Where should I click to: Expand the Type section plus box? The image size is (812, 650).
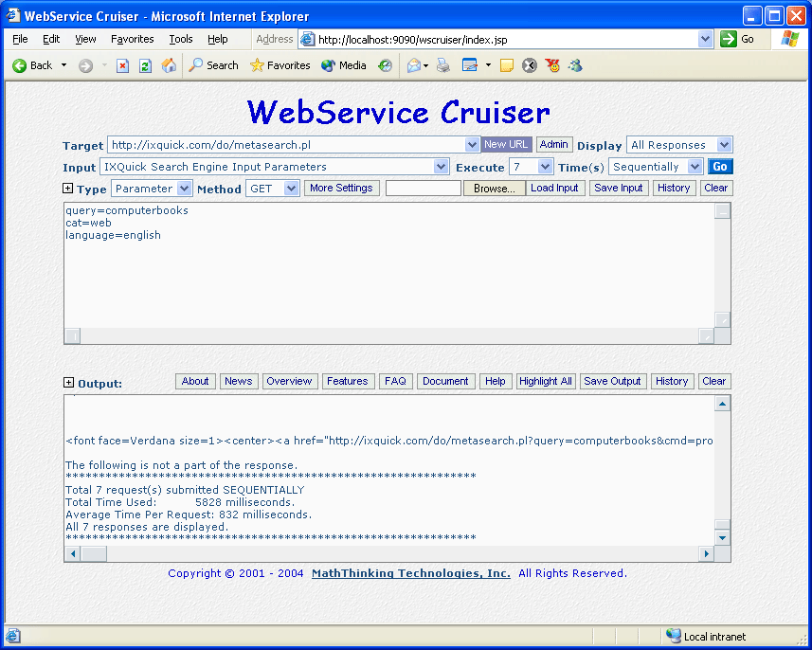pyautogui.click(x=68, y=189)
